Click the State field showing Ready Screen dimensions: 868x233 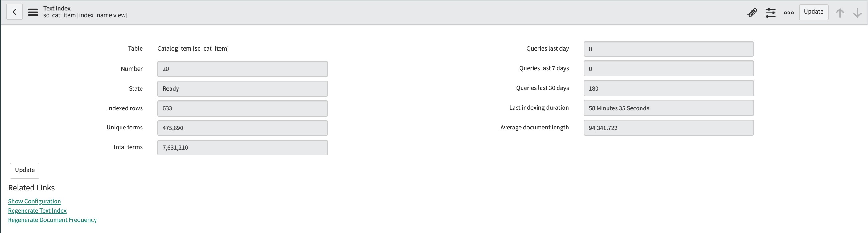click(x=242, y=88)
